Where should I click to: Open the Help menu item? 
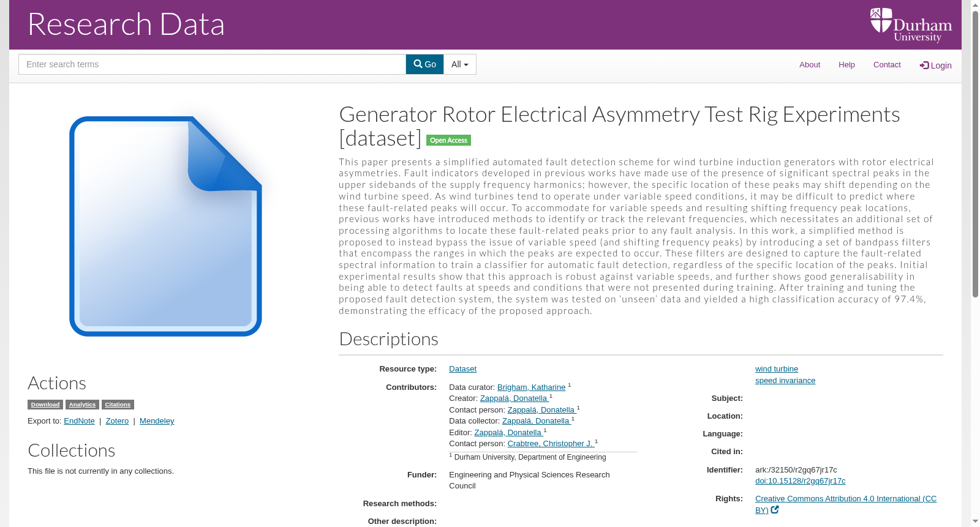coord(846,65)
